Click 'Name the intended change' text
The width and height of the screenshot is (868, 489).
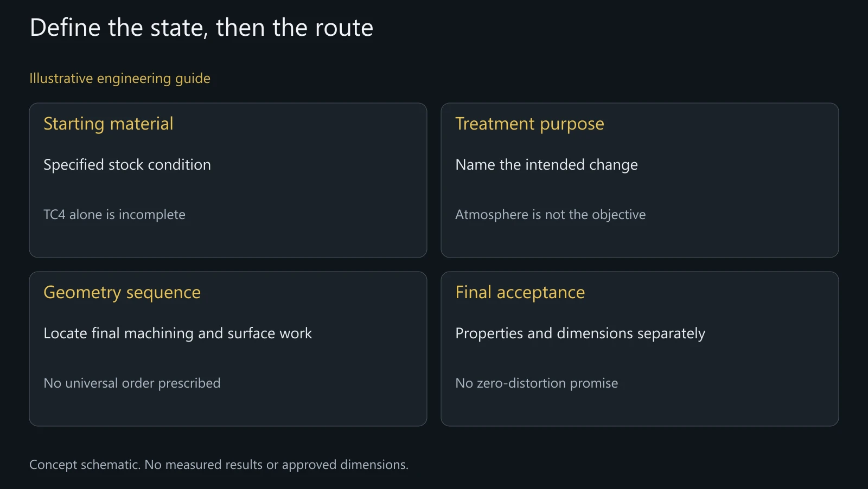(546, 165)
